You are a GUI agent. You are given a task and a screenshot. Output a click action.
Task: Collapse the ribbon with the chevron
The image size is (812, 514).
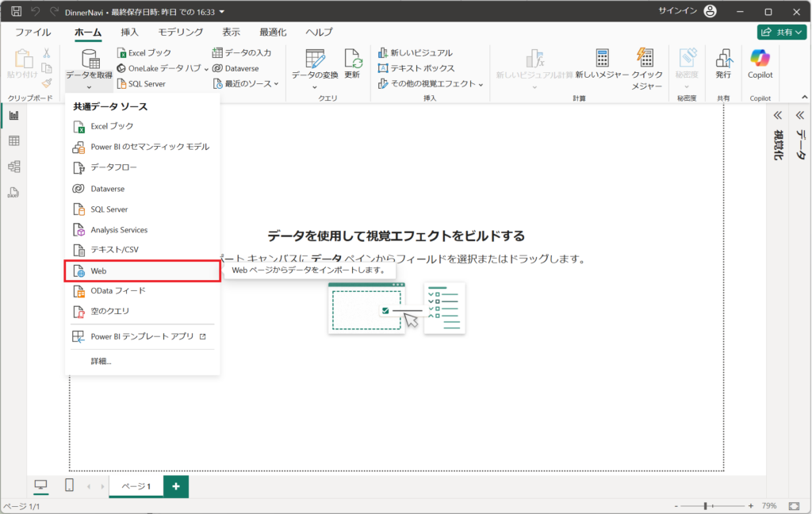click(804, 98)
